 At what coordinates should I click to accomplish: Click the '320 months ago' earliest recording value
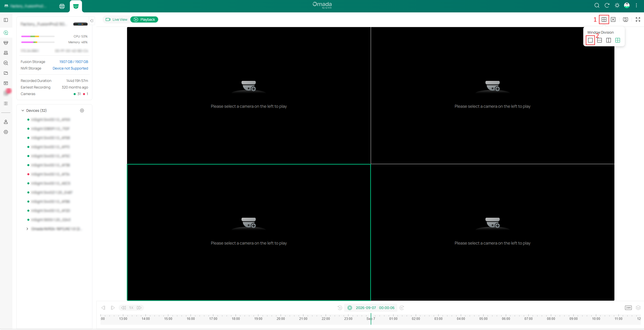point(75,87)
